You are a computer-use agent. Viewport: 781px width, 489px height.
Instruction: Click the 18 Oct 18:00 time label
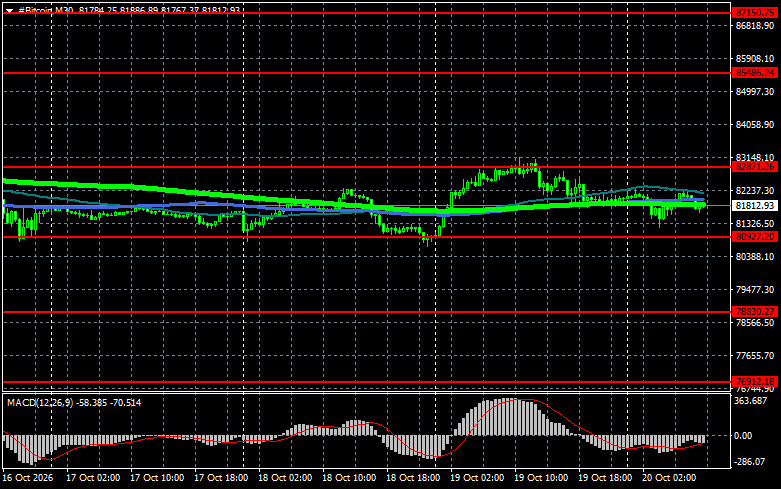(x=413, y=478)
